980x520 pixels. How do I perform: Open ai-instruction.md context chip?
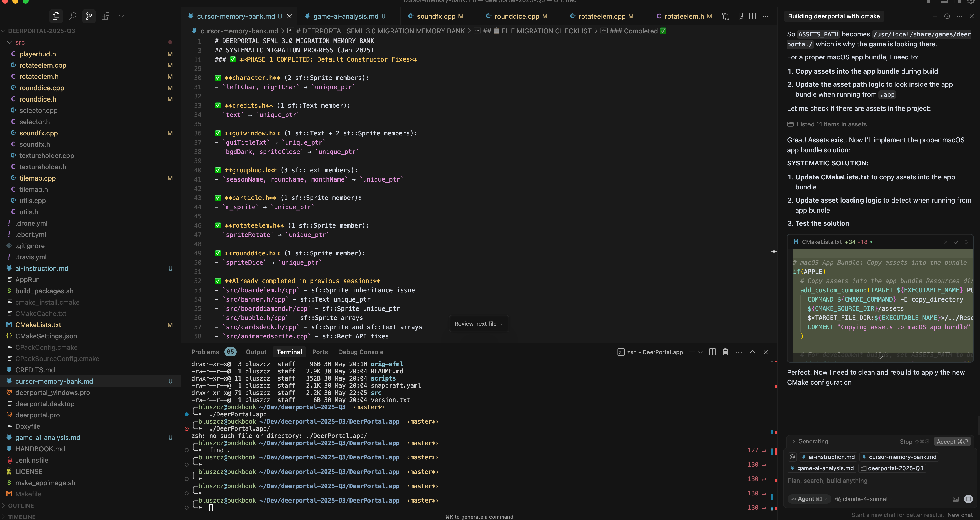click(x=828, y=457)
